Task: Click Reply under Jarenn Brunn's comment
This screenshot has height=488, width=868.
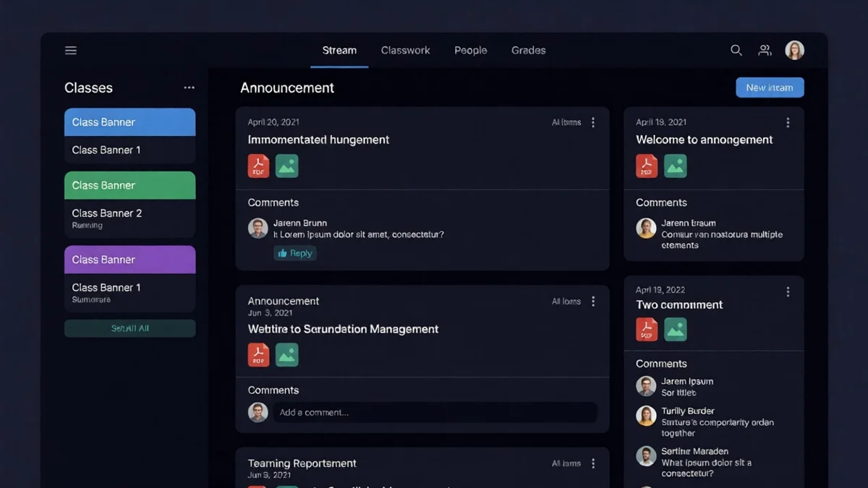Action: (x=295, y=253)
